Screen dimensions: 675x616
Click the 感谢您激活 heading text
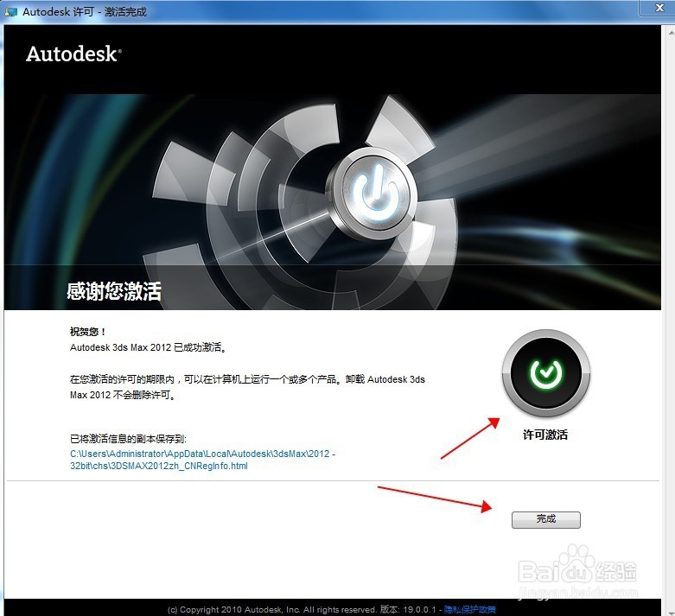click(113, 291)
